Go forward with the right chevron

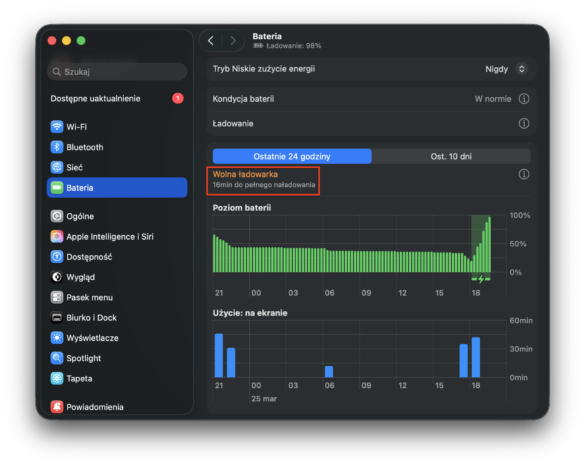[x=233, y=41]
